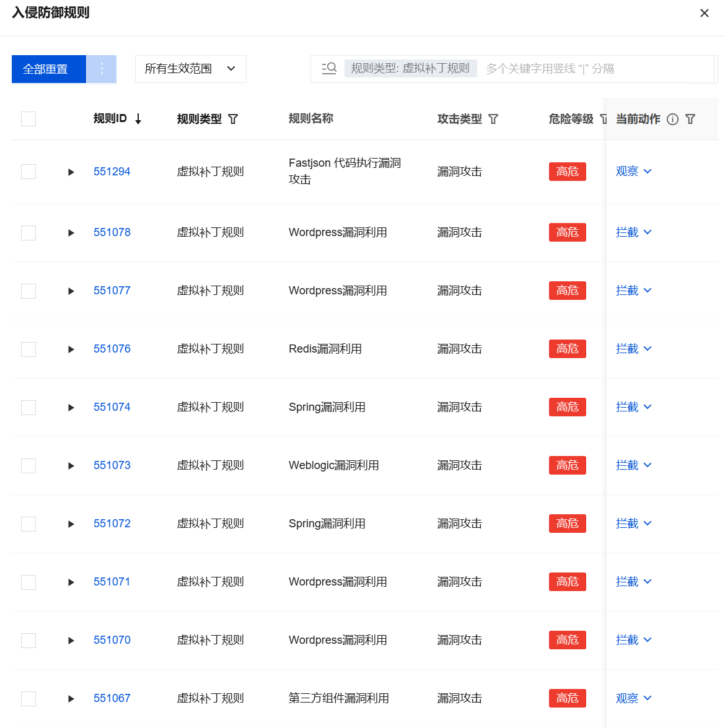Check the box for rule 551067

(29, 699)
